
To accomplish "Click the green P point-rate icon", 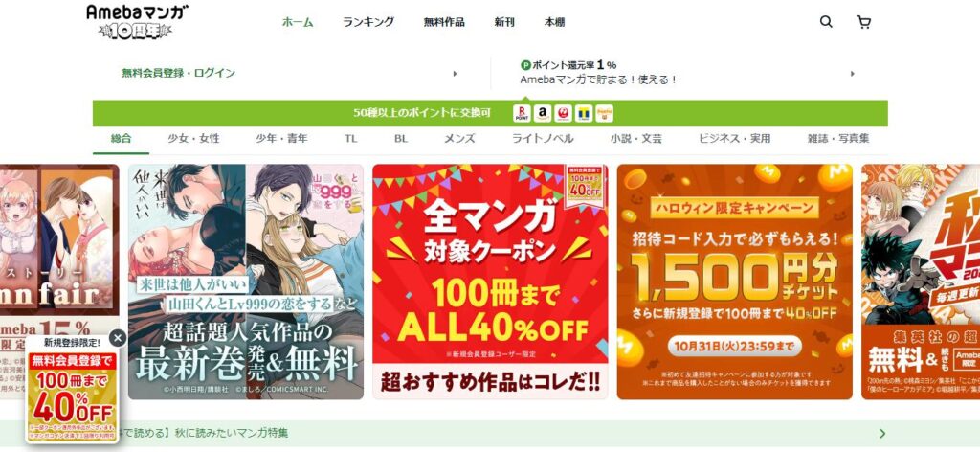I will point(525,65).
